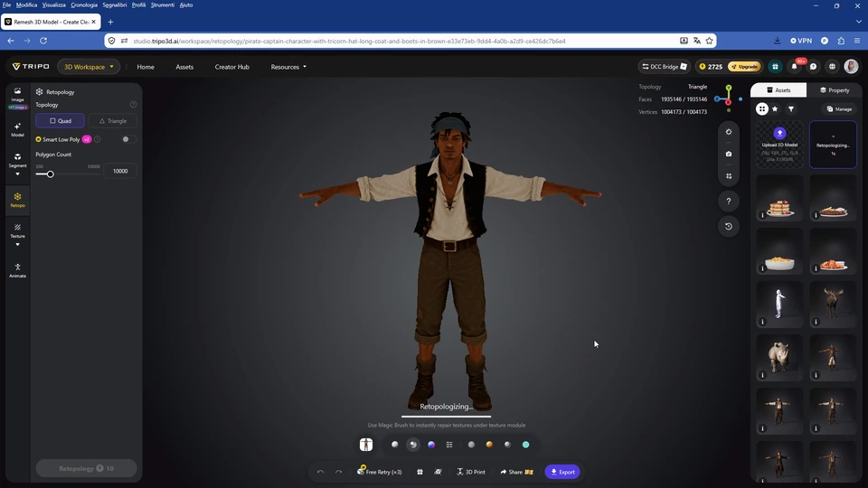This screenshot has width=868, height=488.
Task: Click the Share button
Action: (x=516, y=472)
